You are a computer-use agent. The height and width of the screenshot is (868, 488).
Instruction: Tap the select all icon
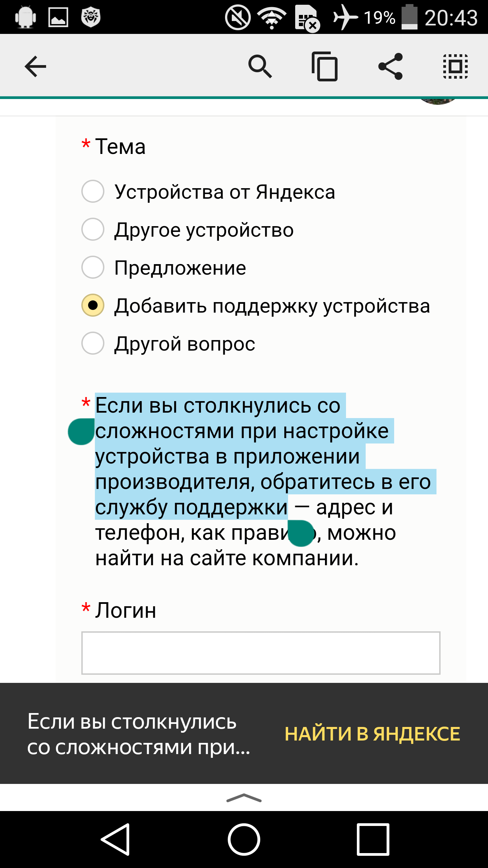(x=455, y=66)
